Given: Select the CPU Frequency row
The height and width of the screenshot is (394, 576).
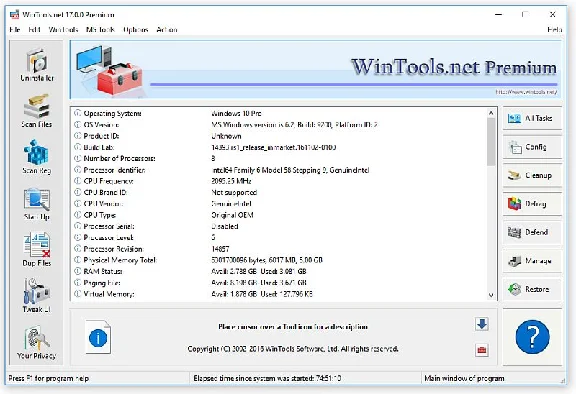Looking at the screenshot, I should click(280, 181).
